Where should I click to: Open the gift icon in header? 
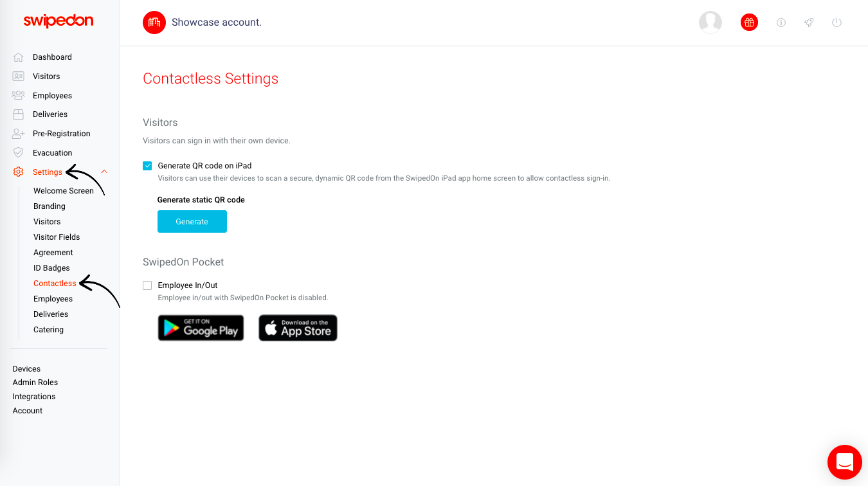pyautogui.click(x=749, y=22)
